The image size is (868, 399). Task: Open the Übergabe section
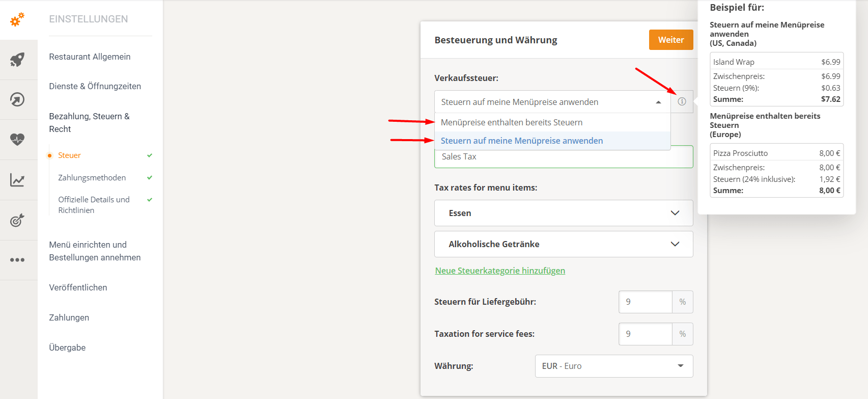point(67,348)
